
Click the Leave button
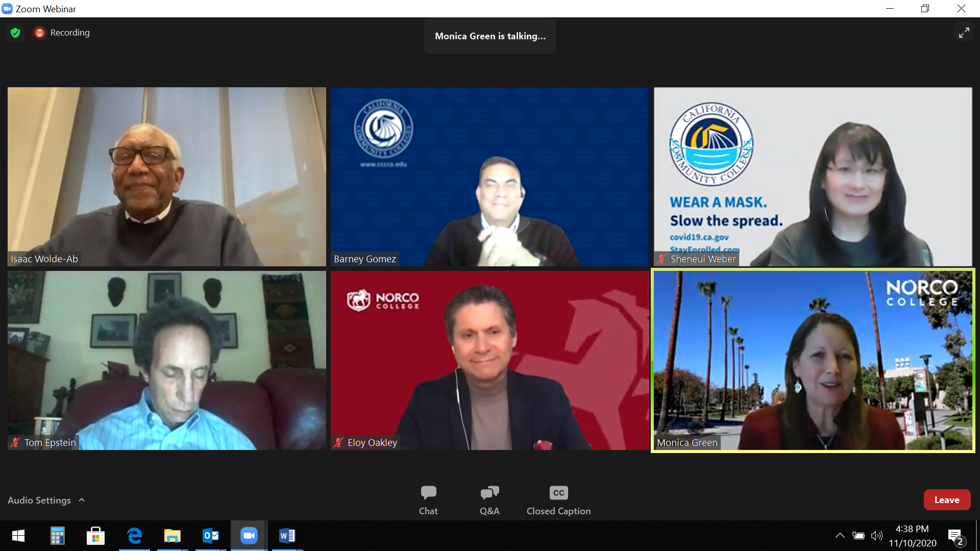[947, 499]
